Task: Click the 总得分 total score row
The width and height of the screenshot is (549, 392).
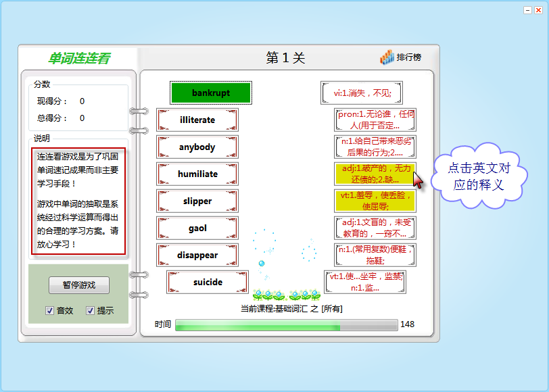Action: pyautogui.click(x=61, y=118)
